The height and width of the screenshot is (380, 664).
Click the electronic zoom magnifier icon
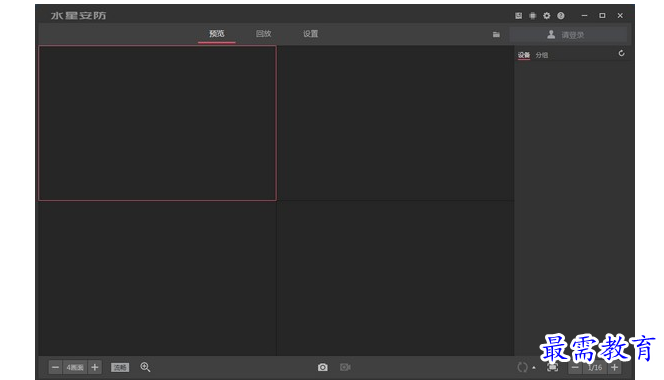point(145,367)
